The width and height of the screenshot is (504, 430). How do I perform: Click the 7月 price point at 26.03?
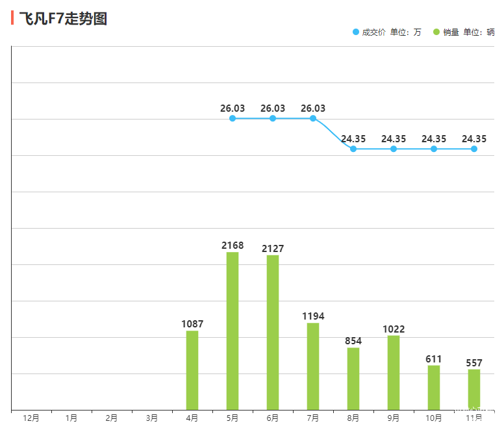[313, 118]
